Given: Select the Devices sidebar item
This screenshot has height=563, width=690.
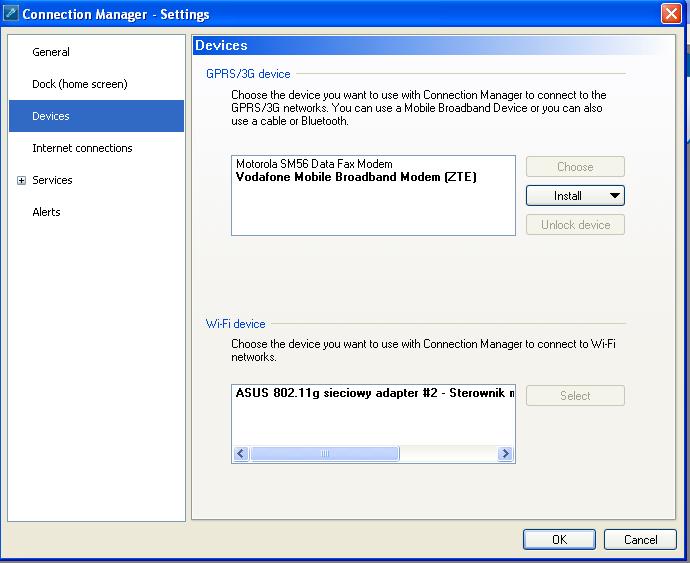Looking at the screenshot, I should pyautogui.click(x=51, y=116).
